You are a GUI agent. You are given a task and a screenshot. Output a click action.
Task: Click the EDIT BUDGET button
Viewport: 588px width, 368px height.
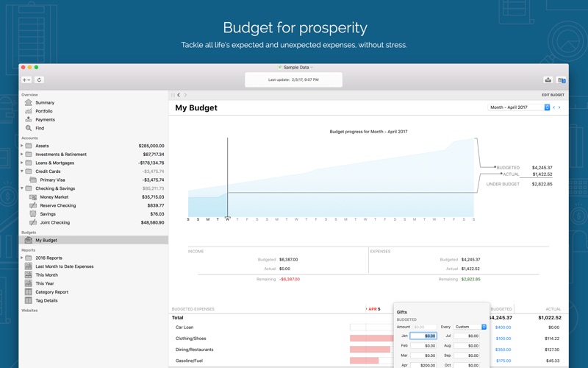click(x=553, y=95)
